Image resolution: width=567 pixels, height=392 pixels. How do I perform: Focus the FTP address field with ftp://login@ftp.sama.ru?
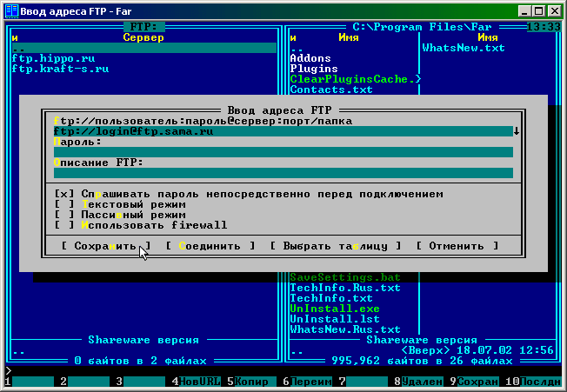pyautogui.click(x=283, y=131)
